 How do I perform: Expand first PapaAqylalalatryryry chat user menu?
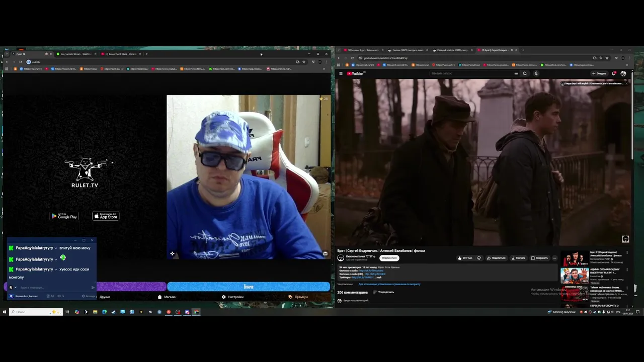(56, 248)
